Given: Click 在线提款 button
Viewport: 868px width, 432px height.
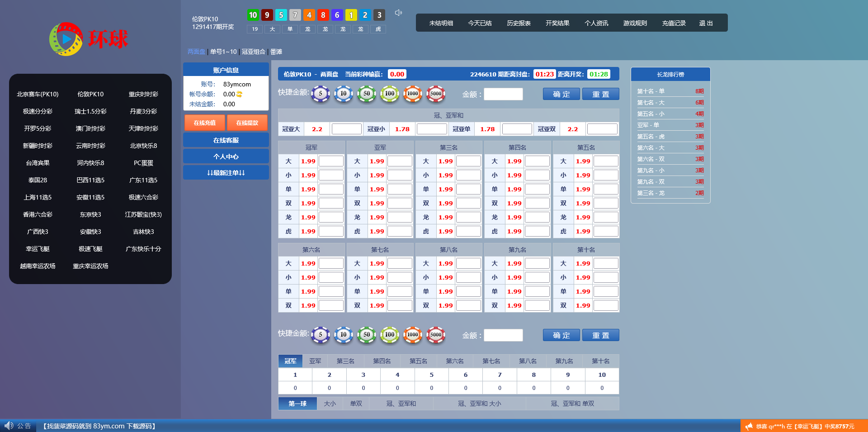Looking at the screenshot, I should 247,123.
